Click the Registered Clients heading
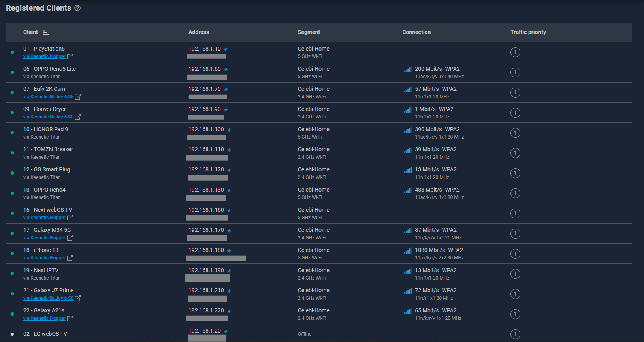Image resolution: width=644 pixels, height=342 pixels. [39, 8]
